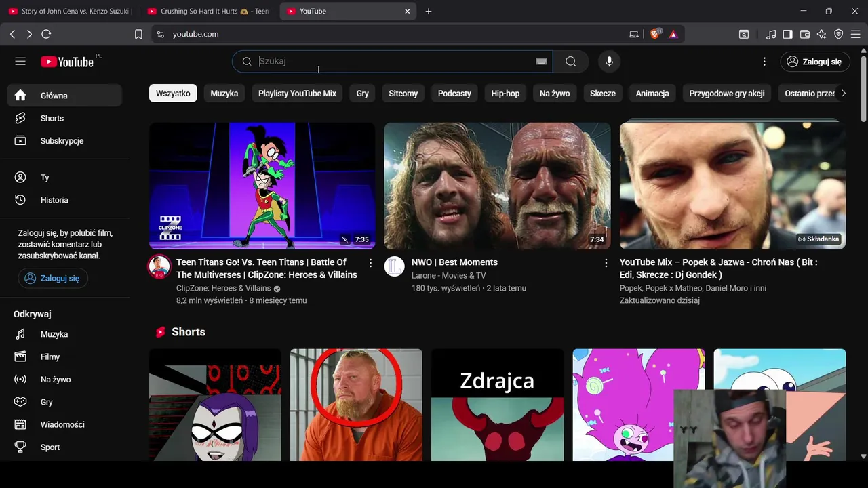Viewport: 868px width, 488px height.
Task: Open the Brave wallet icon
Action: point(805,34)
